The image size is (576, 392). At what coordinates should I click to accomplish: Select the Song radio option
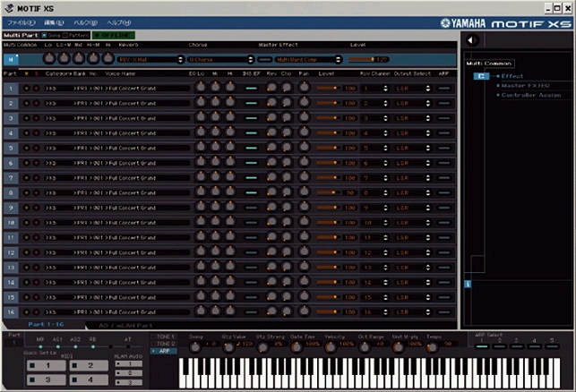(45, 35)
